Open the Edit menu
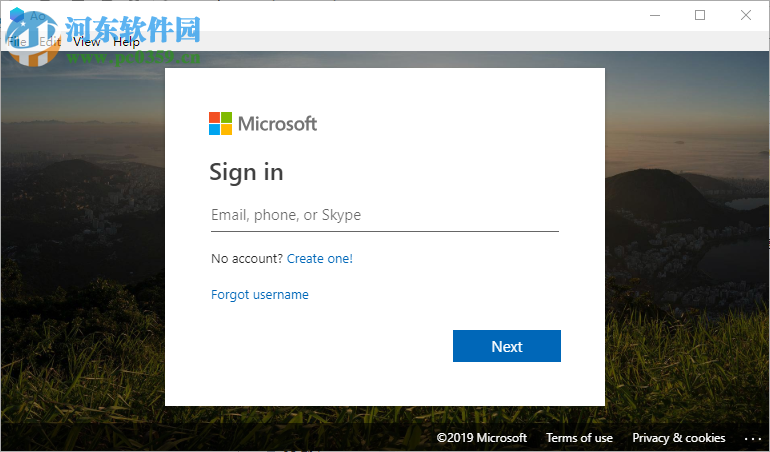770x452 pixels. click(50, 42)
